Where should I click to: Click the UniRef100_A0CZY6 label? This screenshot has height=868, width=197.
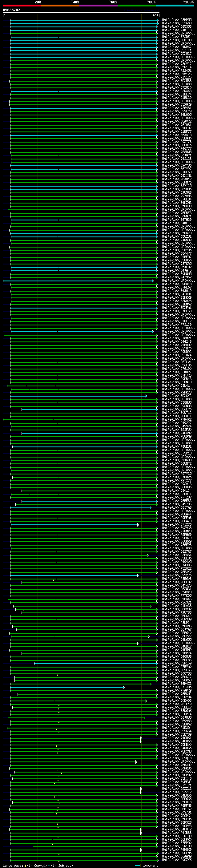click(x=177, y=860)
